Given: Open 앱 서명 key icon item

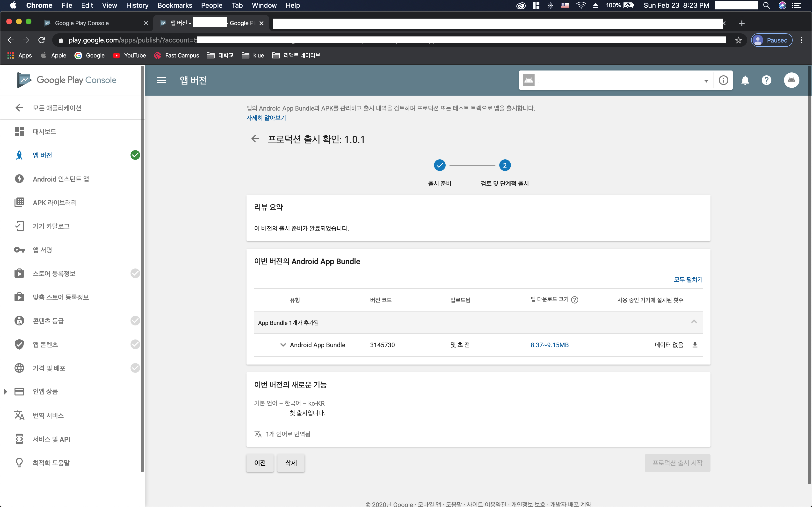Looking at the screenshot, I should pyautogui.click(x=20, y=250).
